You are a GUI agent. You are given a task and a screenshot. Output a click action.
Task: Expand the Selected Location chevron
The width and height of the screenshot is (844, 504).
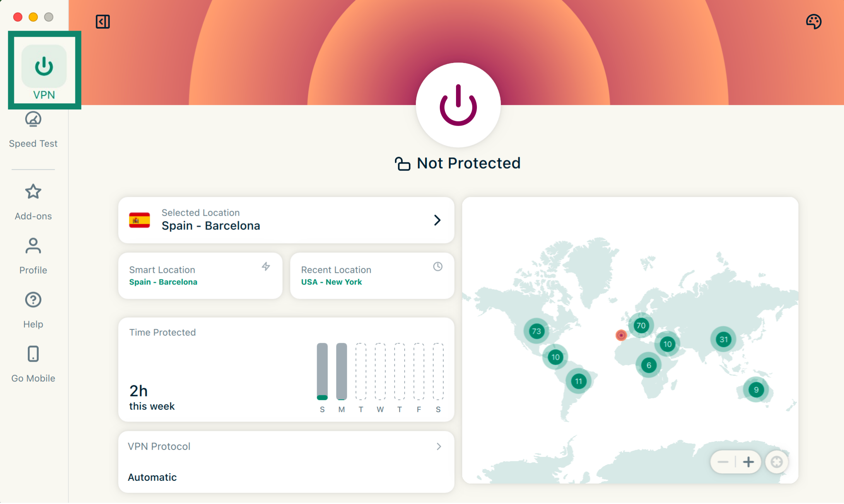[437, 220]
